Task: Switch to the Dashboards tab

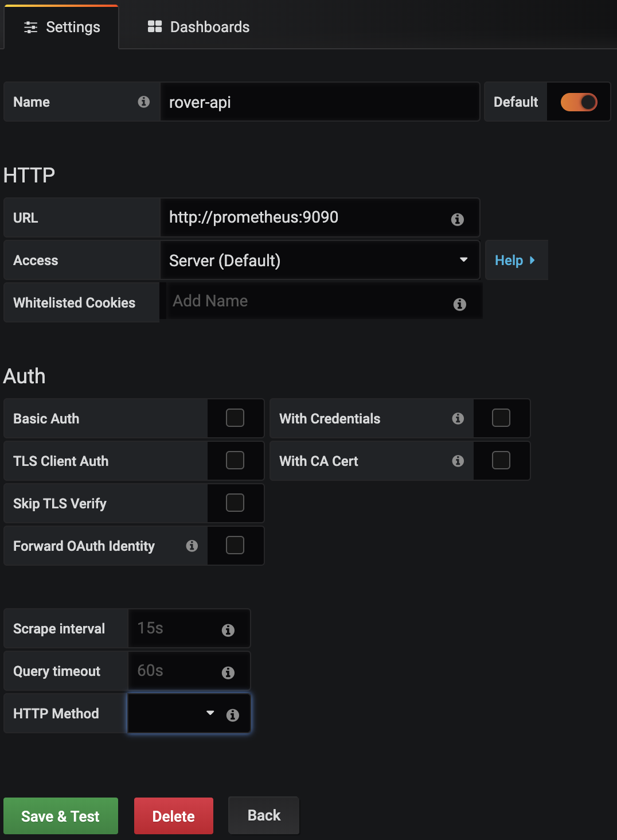Action: coord(197,26)
